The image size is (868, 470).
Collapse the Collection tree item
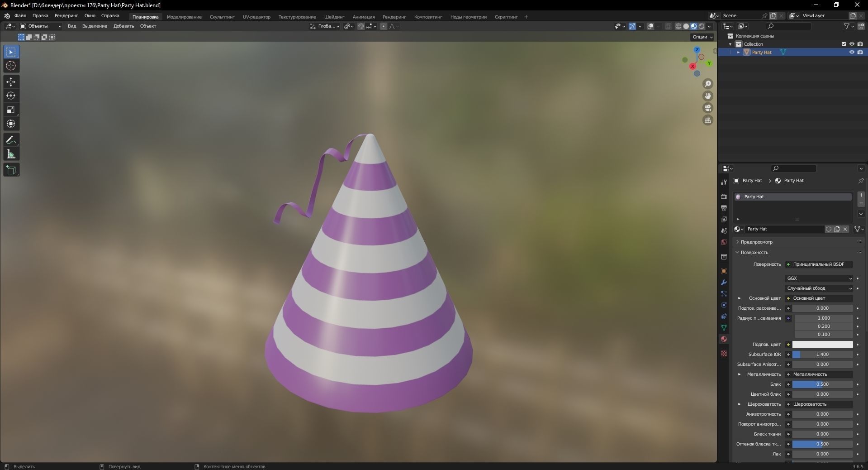[x=730, y=44]
